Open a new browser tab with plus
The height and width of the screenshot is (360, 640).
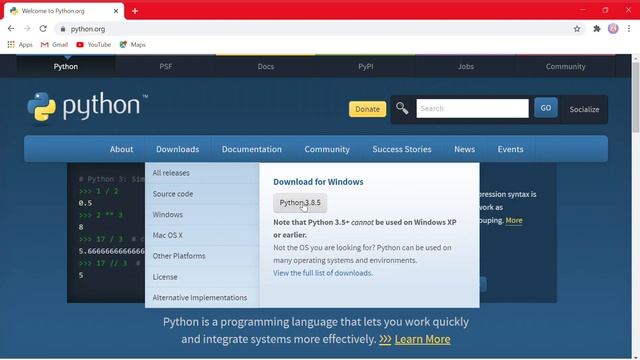click(x=135, y=11)
